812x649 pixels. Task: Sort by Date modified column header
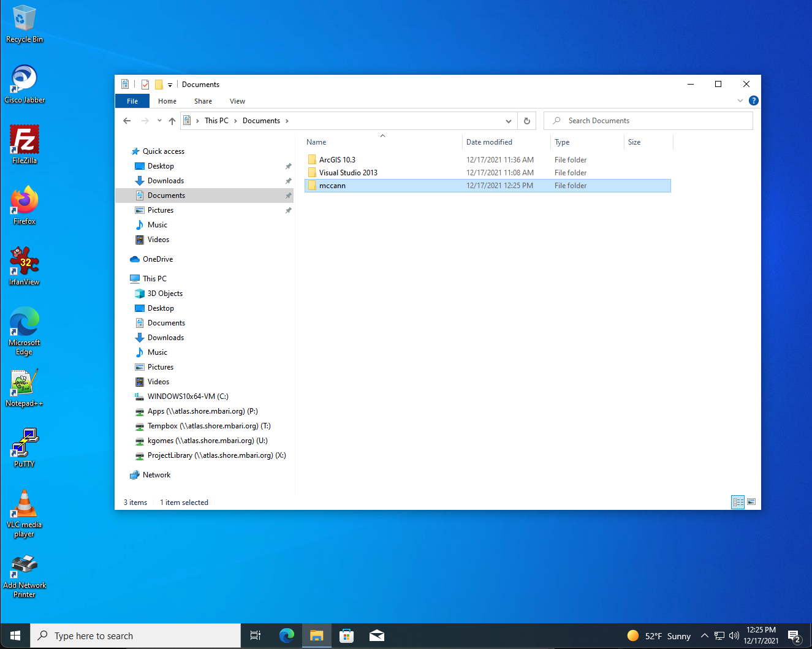click(x=506, y=142)
